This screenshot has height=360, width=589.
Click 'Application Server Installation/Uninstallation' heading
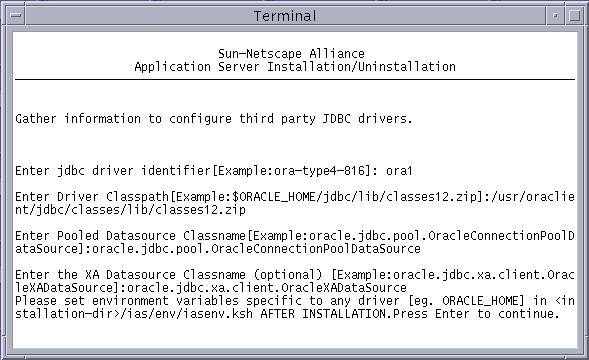(295, 67)
